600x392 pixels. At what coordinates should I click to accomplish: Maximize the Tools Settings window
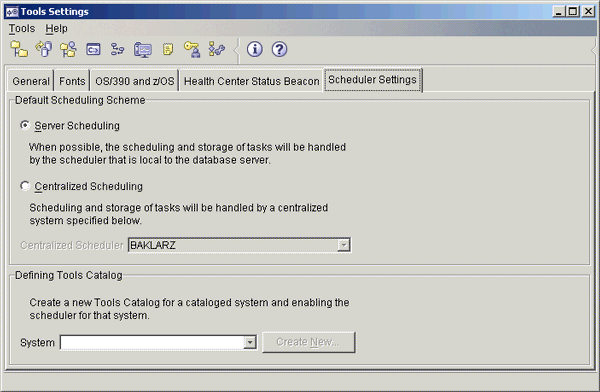[573, 11]
